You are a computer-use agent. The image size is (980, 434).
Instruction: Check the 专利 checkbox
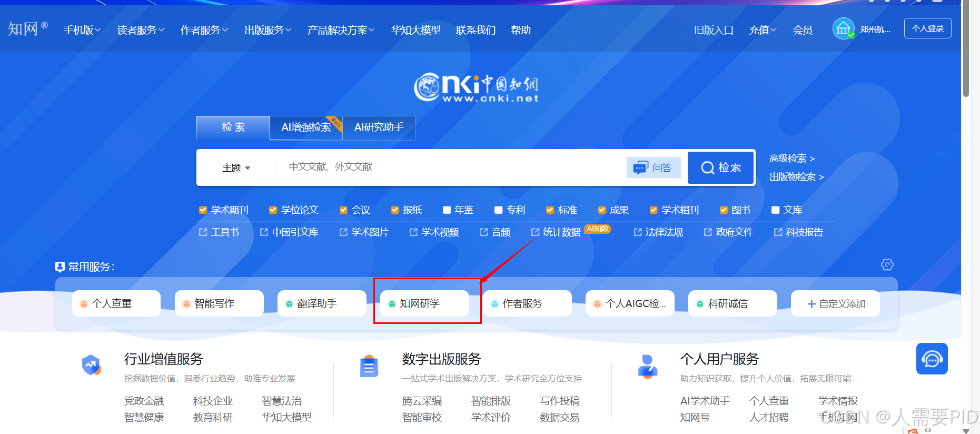point(498,210)
